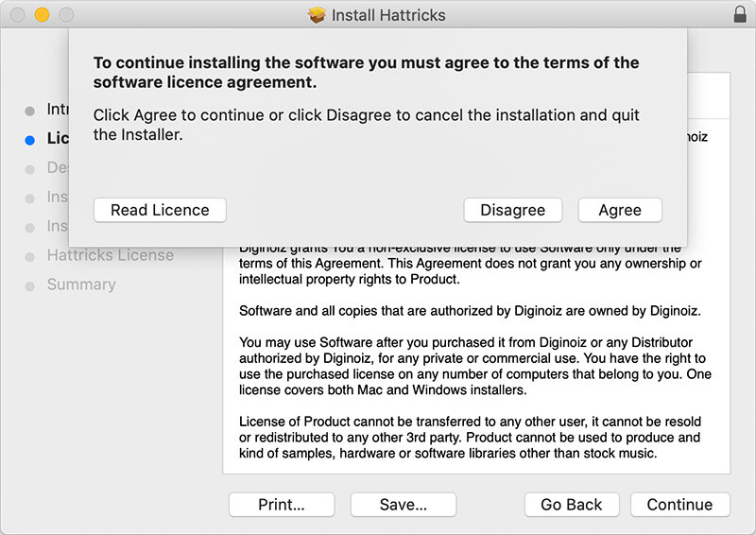Screen dimensions: 756x535
Task: Minimize the installer with the yellow button
Action: click(x=42, y=15)
